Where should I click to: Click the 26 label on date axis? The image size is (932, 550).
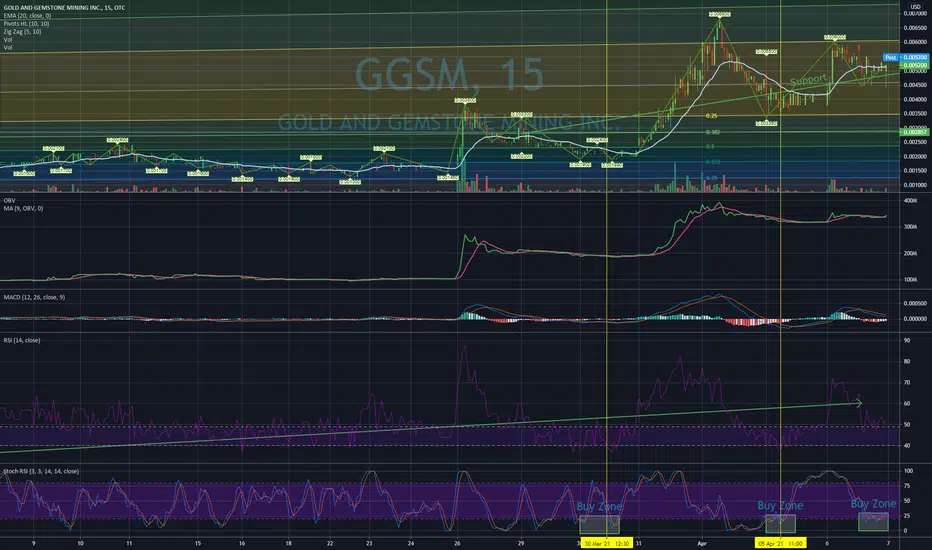point(456,543)
